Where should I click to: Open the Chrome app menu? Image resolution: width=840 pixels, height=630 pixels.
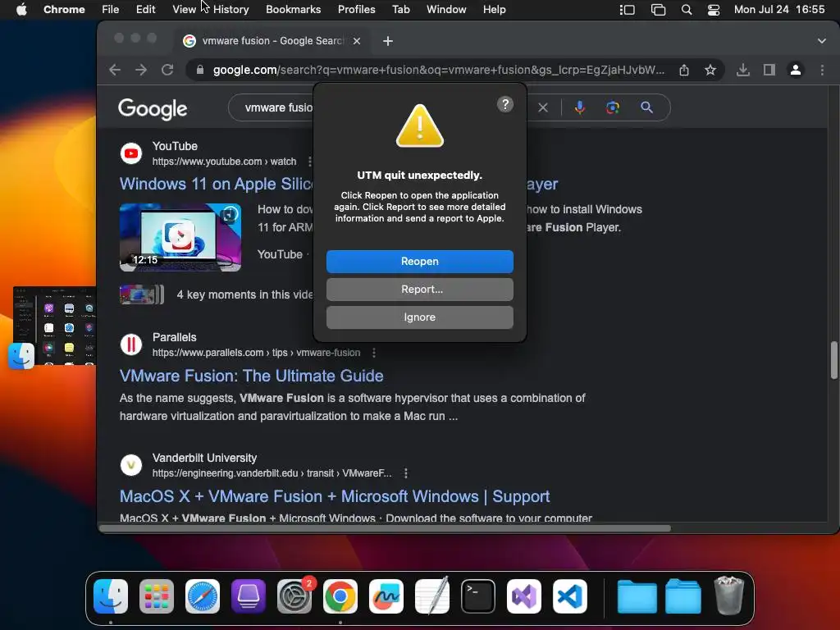(x=64, y=9)
